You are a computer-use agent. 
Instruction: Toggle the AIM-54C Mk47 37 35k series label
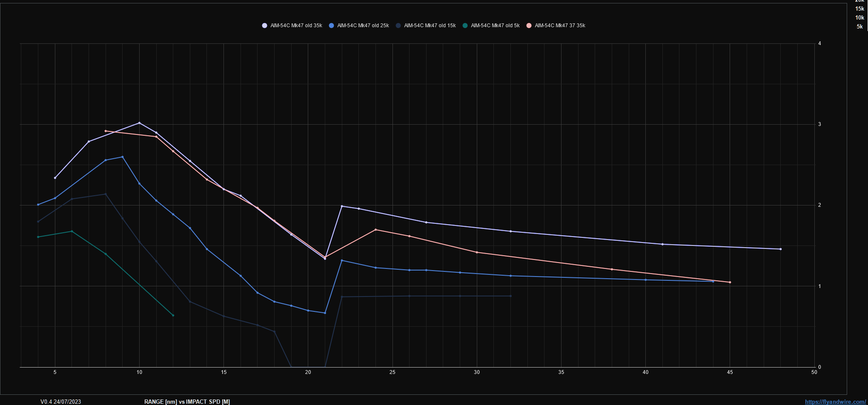pyautogui.click(x=560, y=26)
